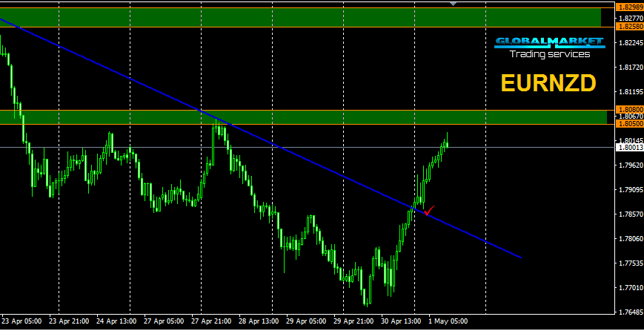Click the 30 Apr 13:00 time label
The width and height of the screenshot is (644, 331).
coord(401,321)
